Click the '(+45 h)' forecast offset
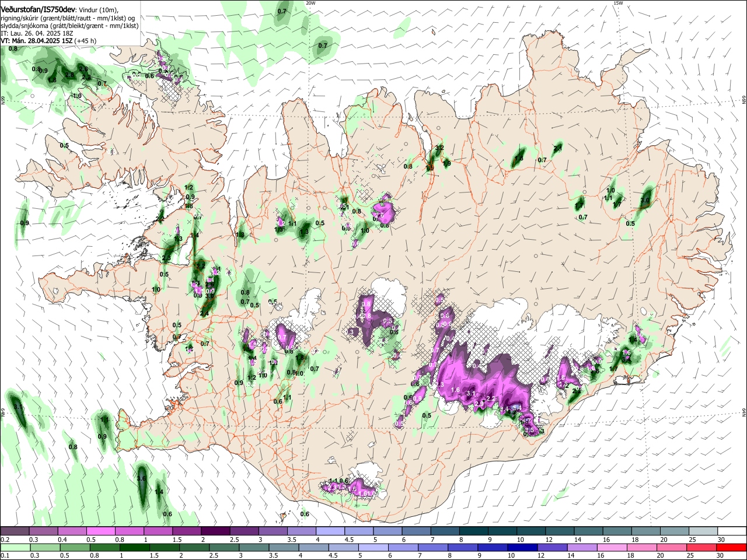 (85, 41)
